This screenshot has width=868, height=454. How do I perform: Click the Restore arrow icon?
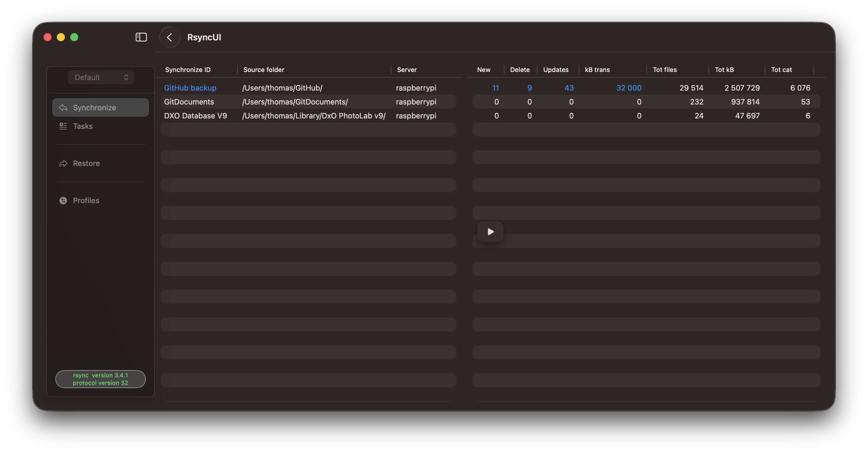point(63,164)
